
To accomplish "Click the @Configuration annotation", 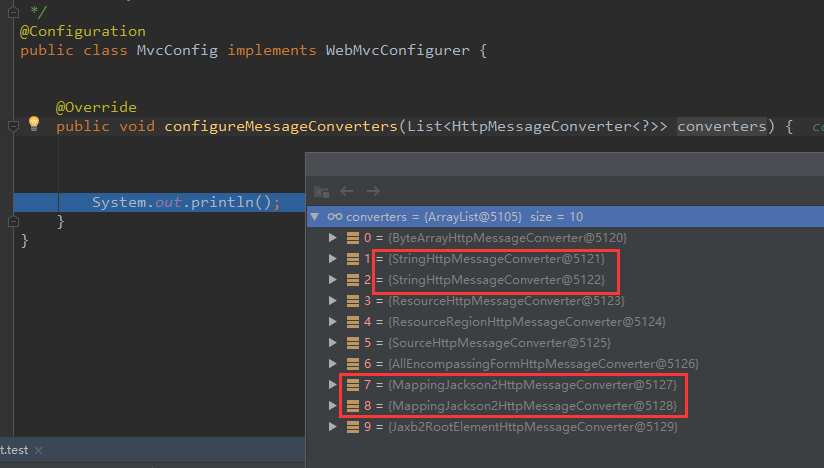I will [83, 32].
